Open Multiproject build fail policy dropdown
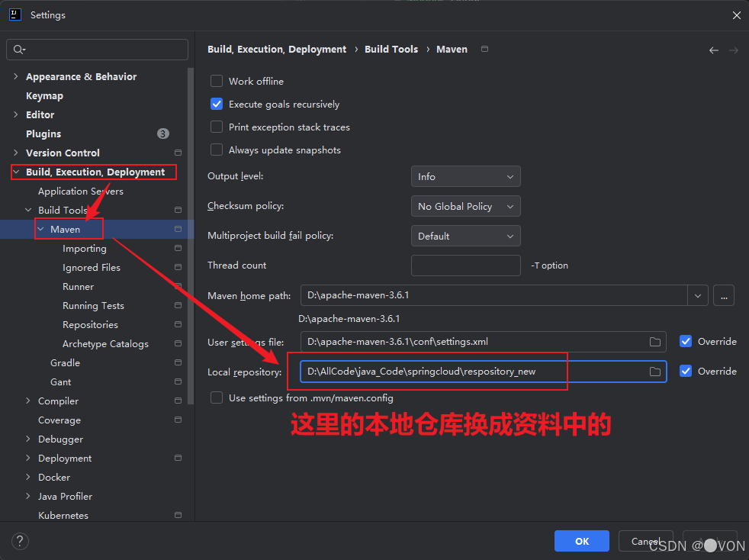Image resolution: width=749 pixels, height=560 pixels. [x=466, y=236]
